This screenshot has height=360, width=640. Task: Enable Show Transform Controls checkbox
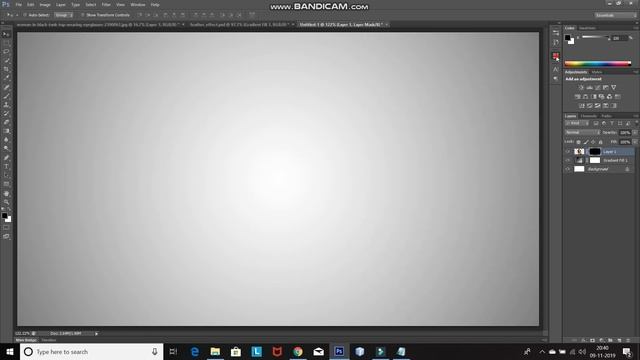[x=82, y=15]
